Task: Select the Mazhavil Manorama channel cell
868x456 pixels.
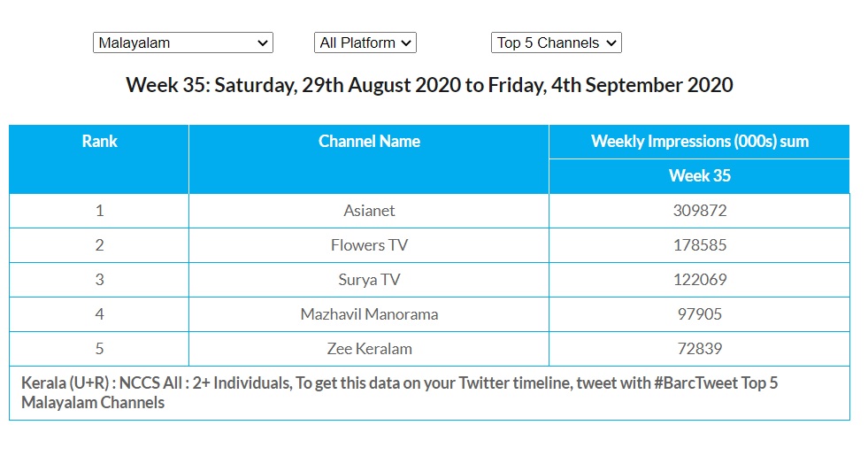Action: (x=369, y=314)
